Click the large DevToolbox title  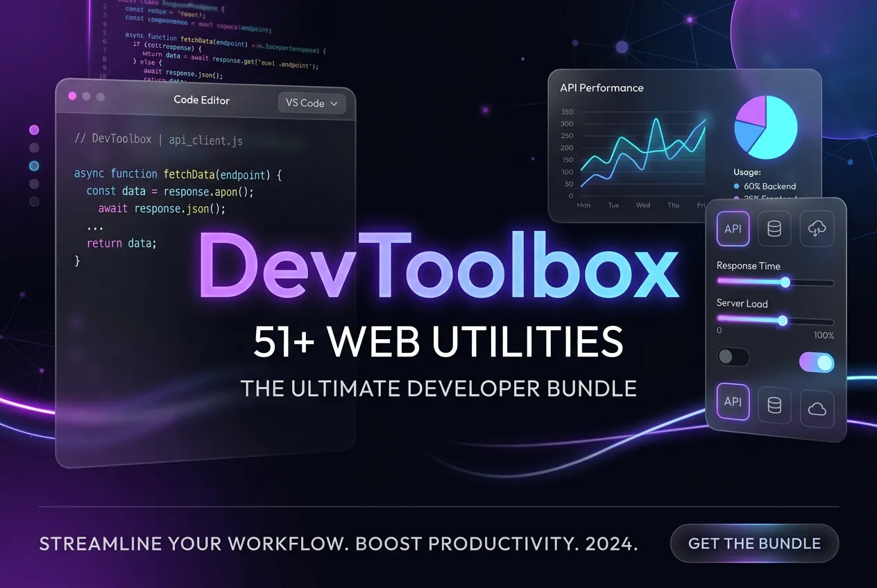coord(438,266)
